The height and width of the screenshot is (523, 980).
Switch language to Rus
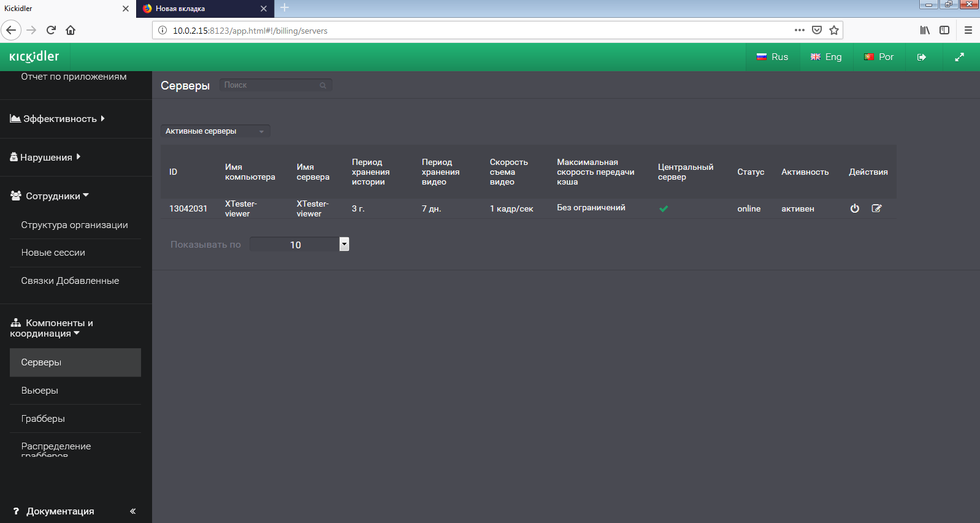coord(773,57)
